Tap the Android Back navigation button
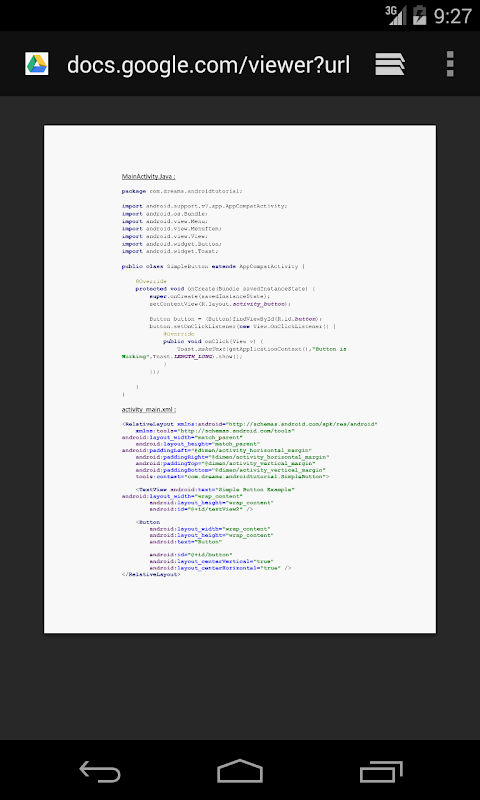Viewport: 480px width, 800px height. coord(100,770)
